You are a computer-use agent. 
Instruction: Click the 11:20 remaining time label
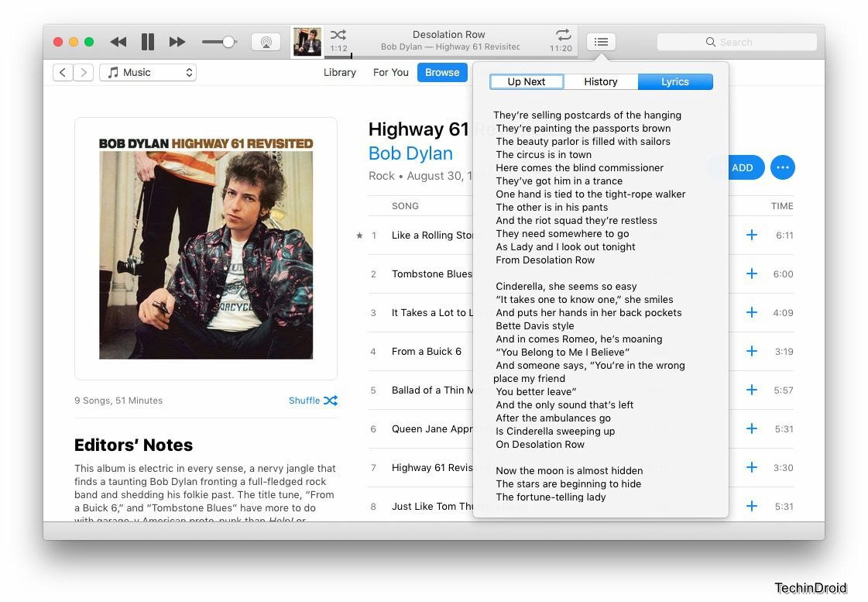click(x=561, y=49)
